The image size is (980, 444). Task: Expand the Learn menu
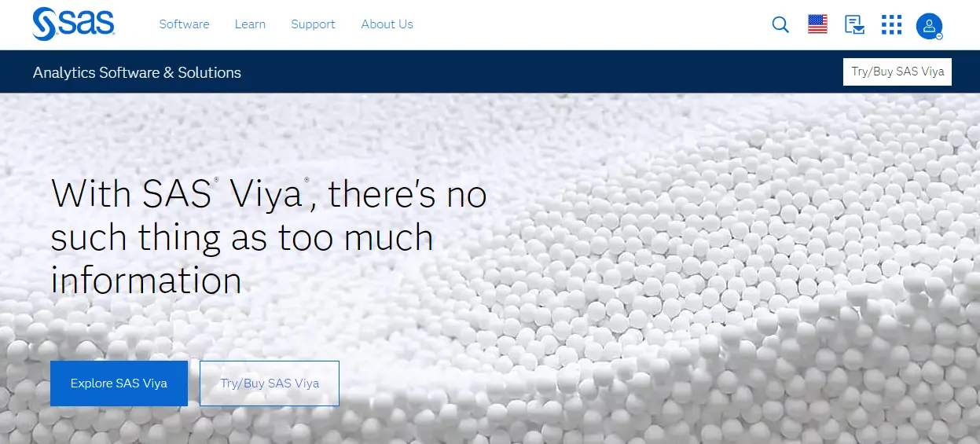click(250, 24)
